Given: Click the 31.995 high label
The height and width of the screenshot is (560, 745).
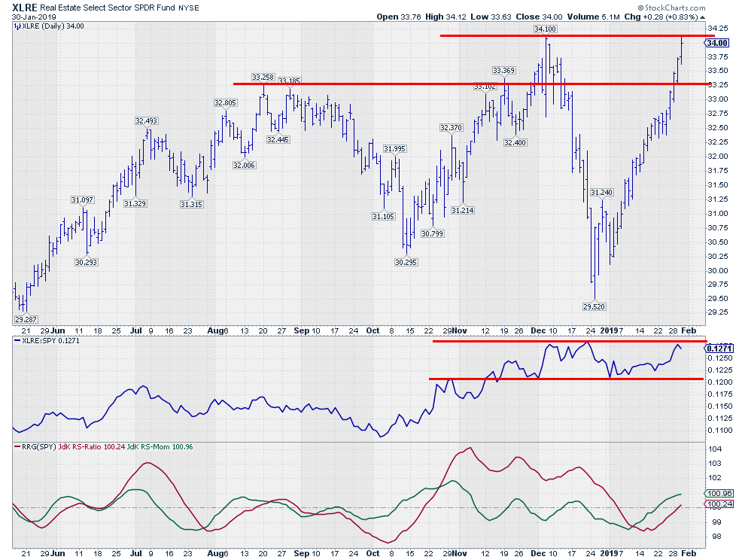Looking at the screenshot, I should [x=394, y=149].
